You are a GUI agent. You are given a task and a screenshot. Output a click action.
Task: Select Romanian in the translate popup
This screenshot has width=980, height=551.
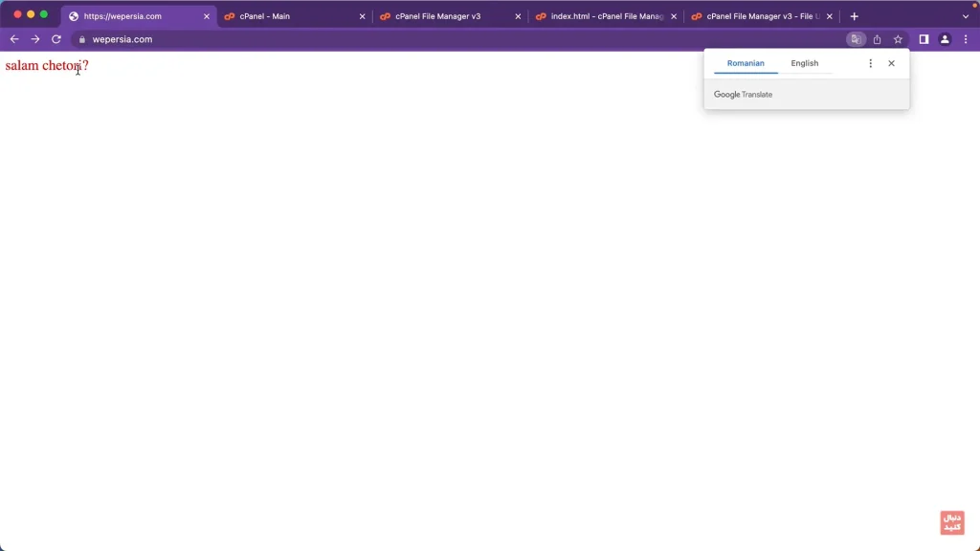click(746, 63)
